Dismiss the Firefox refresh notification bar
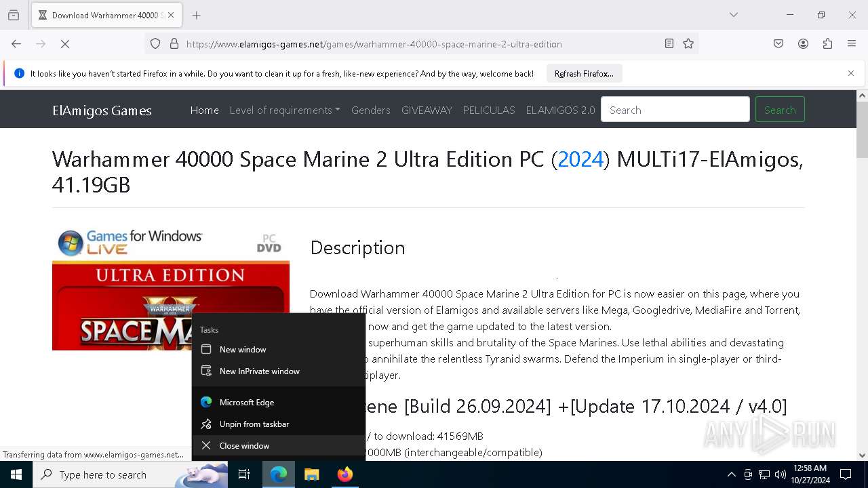The width and height of the screenshot is (868, 488). point(851,73)
